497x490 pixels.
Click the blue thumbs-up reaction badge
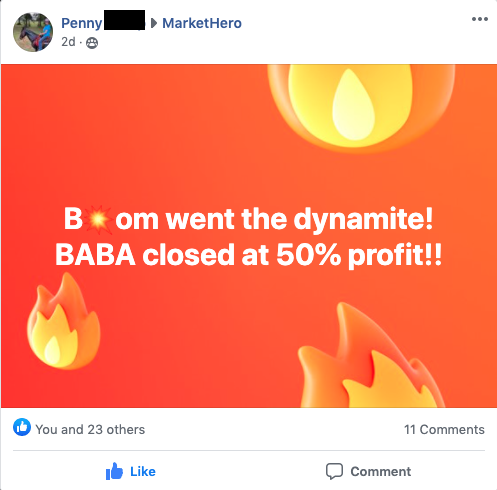point(22,427)
